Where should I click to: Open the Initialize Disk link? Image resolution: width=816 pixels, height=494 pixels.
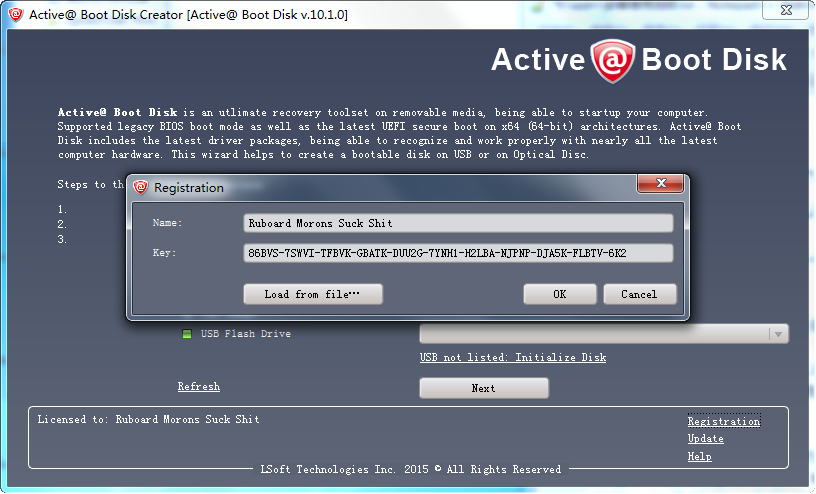coord(512,357)
